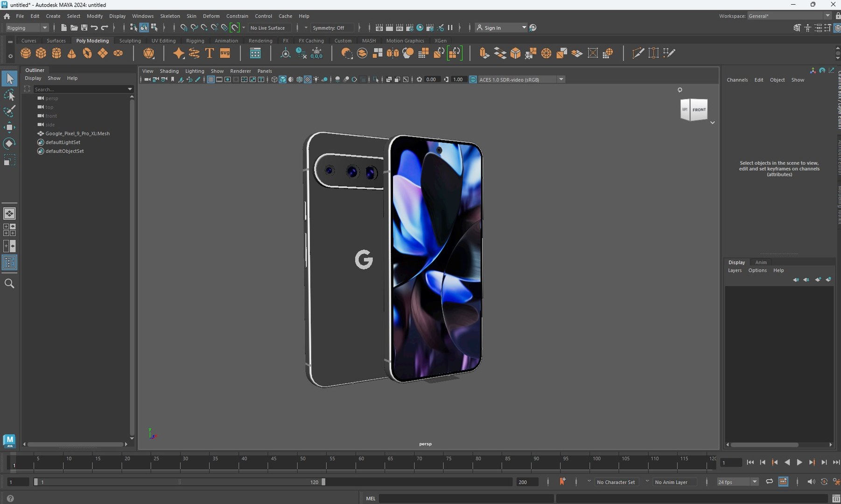Toggle cached playback button
Screen dimensions: 841x504
pyautogui.click(x=783, y=482)
